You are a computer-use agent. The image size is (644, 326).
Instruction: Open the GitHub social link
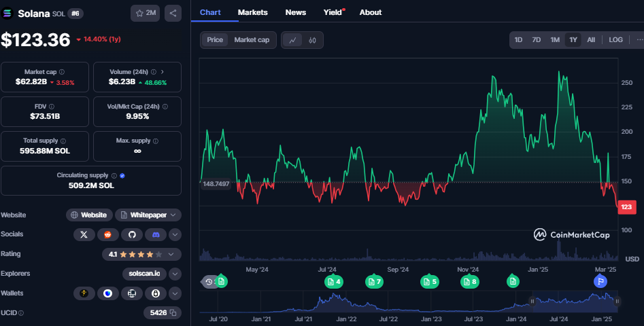pos(132,234)
